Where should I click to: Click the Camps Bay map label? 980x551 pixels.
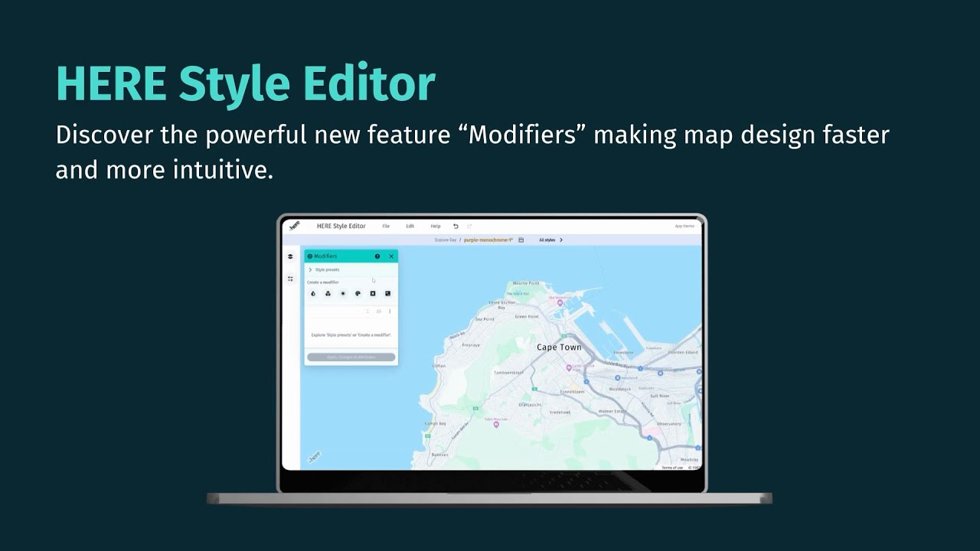coord(436,423)
